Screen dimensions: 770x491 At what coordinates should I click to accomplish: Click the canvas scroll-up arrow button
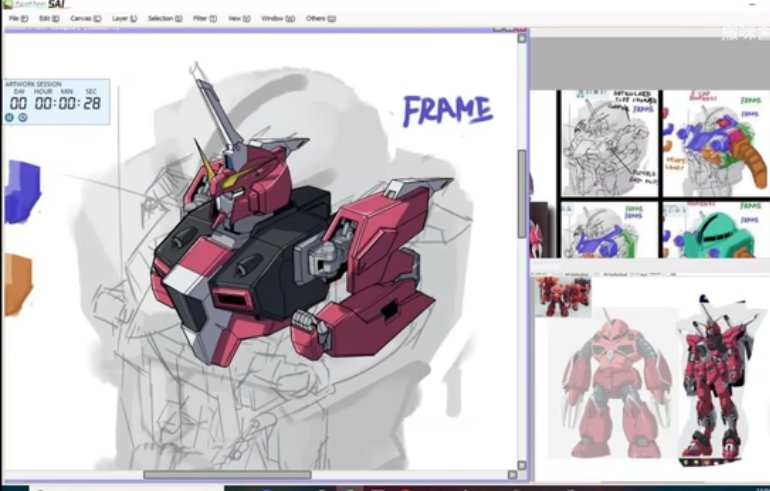click(x=522, y=38)
